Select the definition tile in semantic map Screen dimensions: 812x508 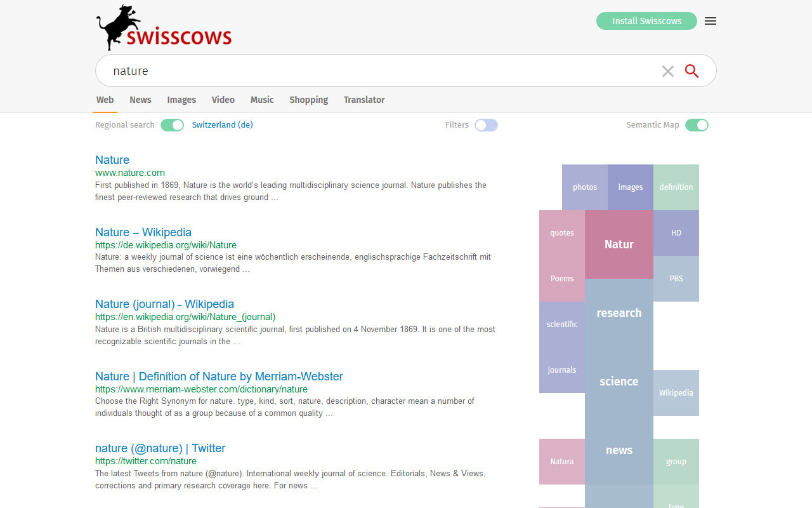676,187
